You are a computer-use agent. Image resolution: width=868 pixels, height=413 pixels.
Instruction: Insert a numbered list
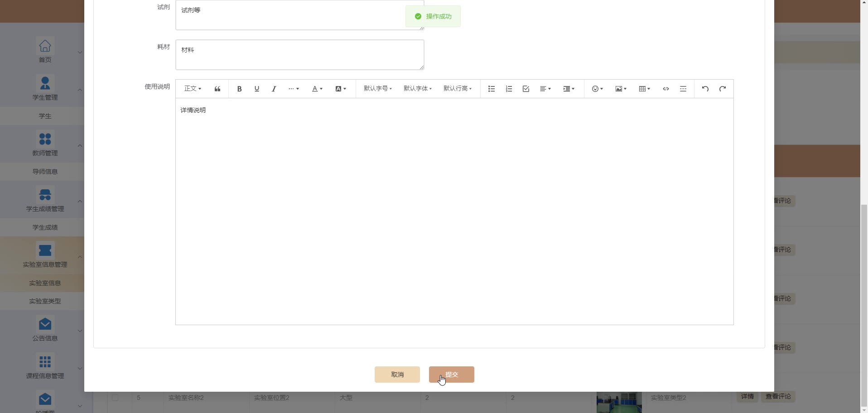[509, 89]
